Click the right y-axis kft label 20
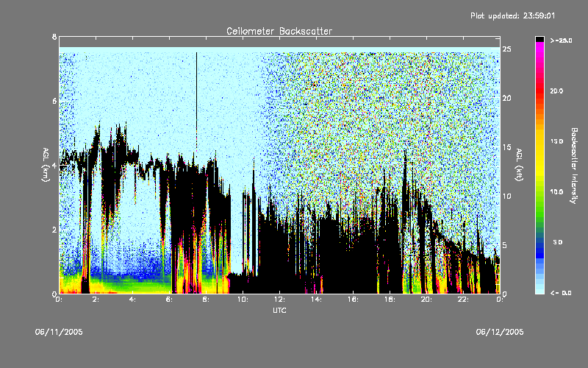The width and height of the screenshot is (588, 368). coord(506,99)
